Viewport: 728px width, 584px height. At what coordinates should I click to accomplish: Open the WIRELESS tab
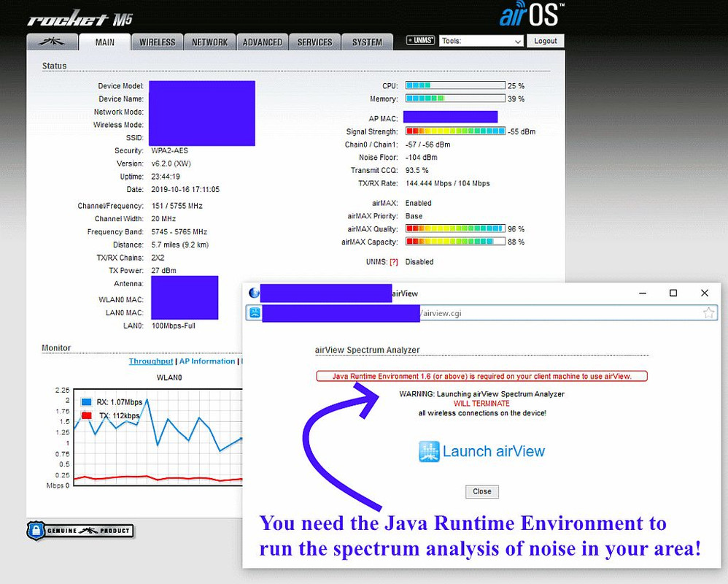coord(158,42)
